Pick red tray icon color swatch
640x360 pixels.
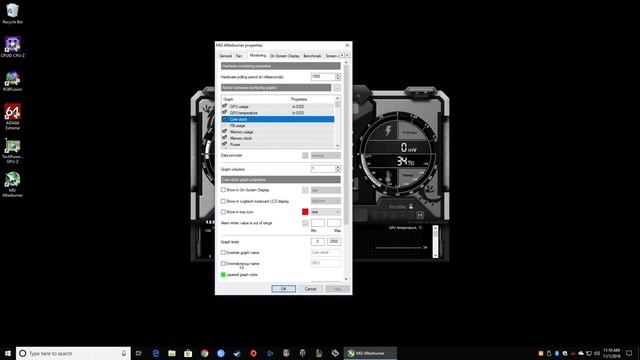[305, 212]
